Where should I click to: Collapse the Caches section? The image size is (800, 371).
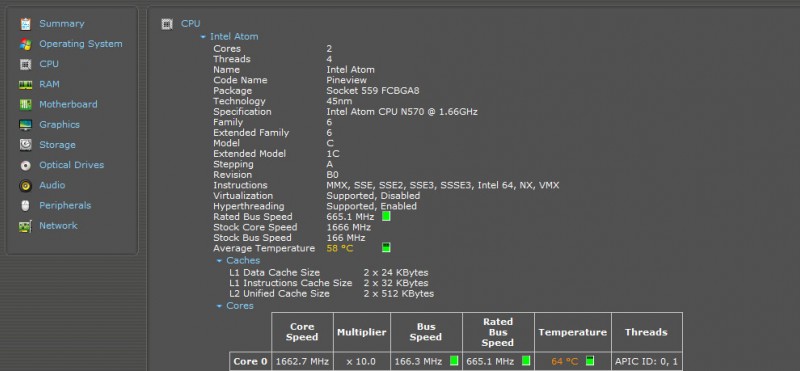219,261
